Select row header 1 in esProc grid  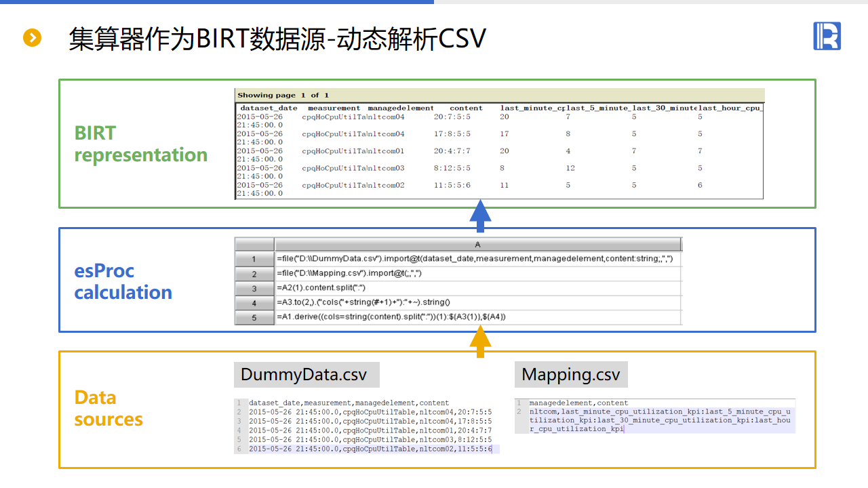[x=254, y=259]
